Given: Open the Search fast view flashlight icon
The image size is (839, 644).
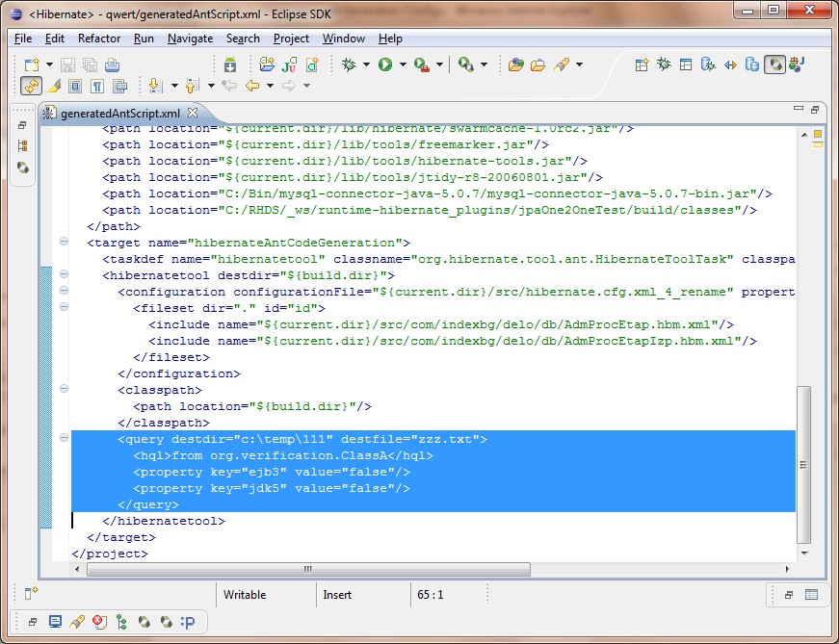Looking at the screenshot, I should 77,622.
